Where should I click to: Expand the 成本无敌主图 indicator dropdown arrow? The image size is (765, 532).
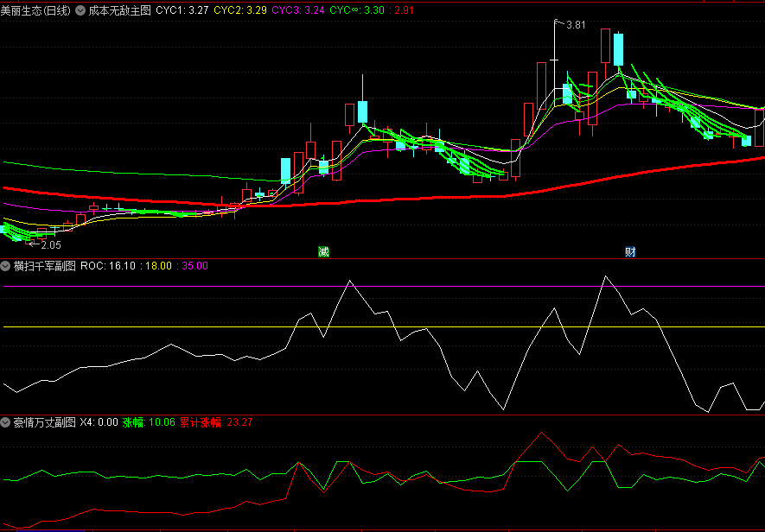pos(80,10)
